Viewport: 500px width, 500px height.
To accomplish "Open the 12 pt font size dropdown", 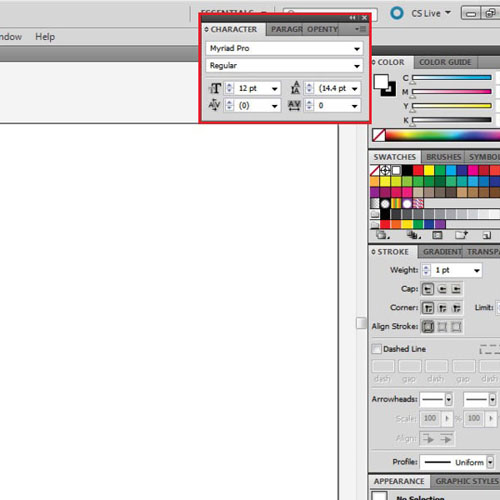I will (x=274, y=89).
